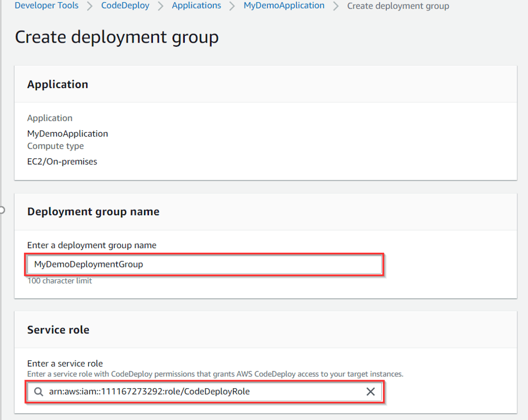The height and width of the screenshot is (420, 528).
Task: Open the Applications breadcrumb link
Action: point(196,6)
